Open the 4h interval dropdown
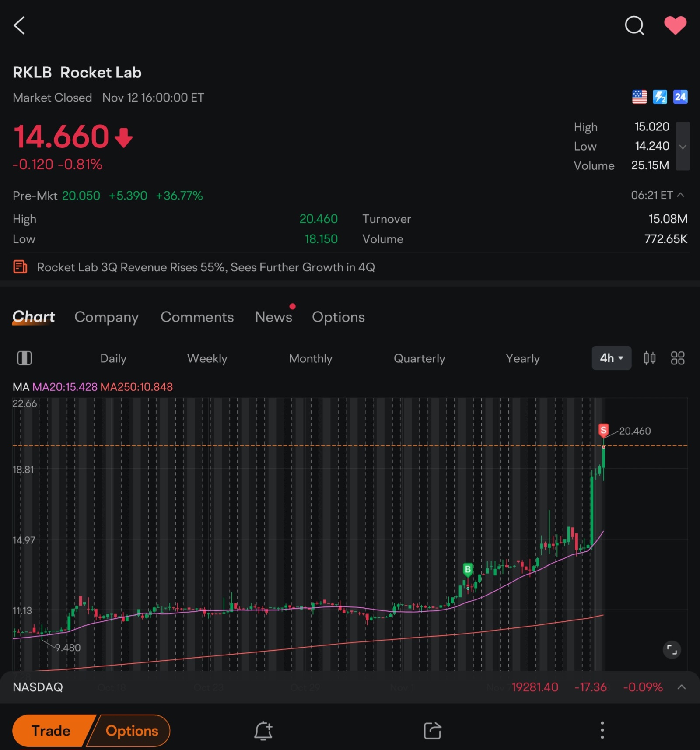Screen dimensions: 700x750 click(x=611, y=358)
